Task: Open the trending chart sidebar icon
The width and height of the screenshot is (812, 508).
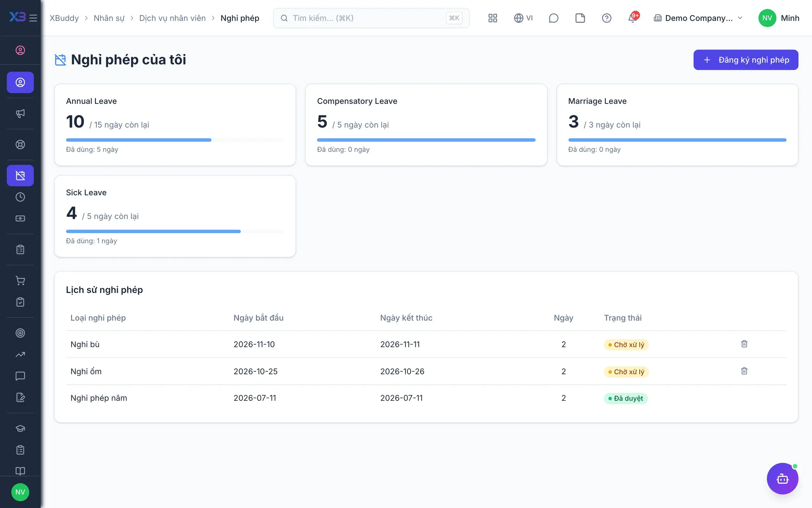Action: [x=20, y=354]
